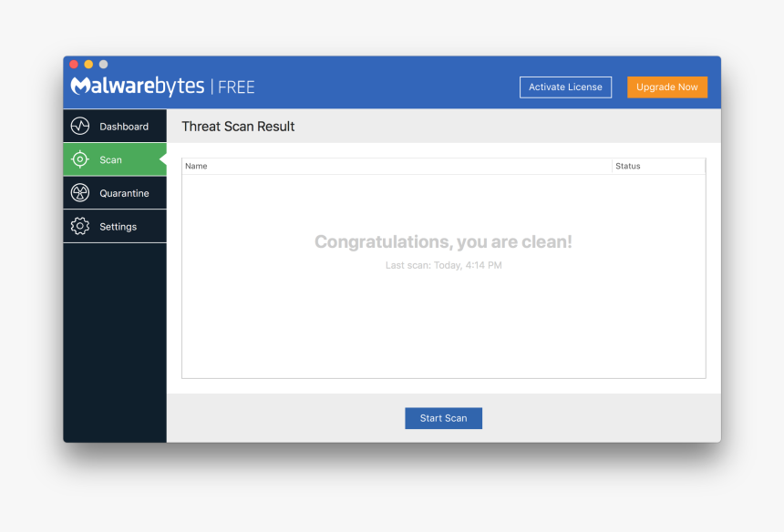Sort results by the Status column
The height and width of the screenshot is (532, 784).
[x=628, y=166]
